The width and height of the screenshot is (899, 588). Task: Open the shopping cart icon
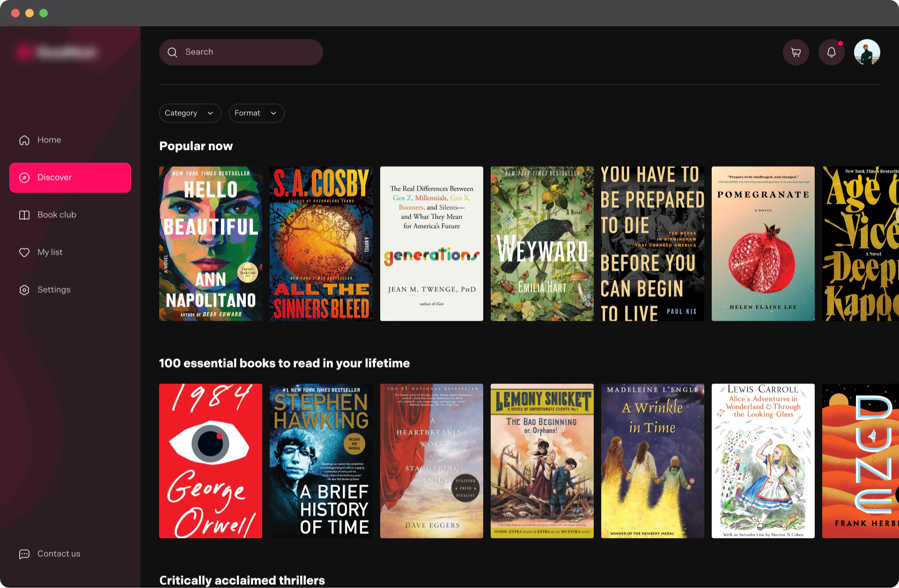(796, 52)
